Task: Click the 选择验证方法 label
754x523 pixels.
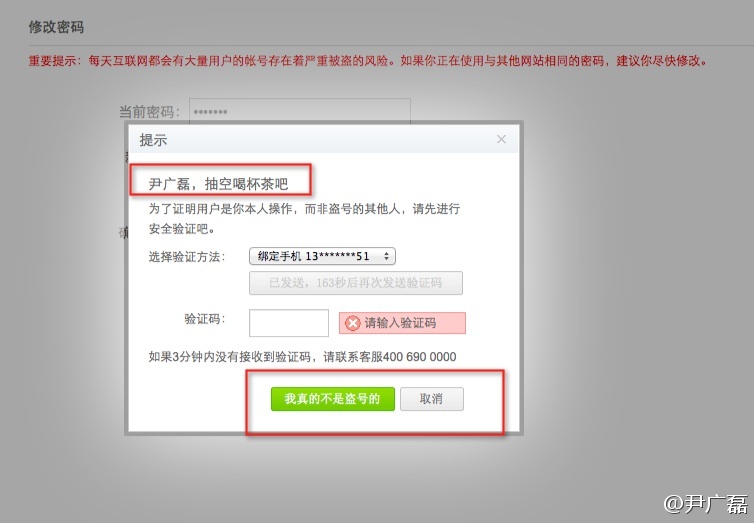Action: [x=187, y=257]
